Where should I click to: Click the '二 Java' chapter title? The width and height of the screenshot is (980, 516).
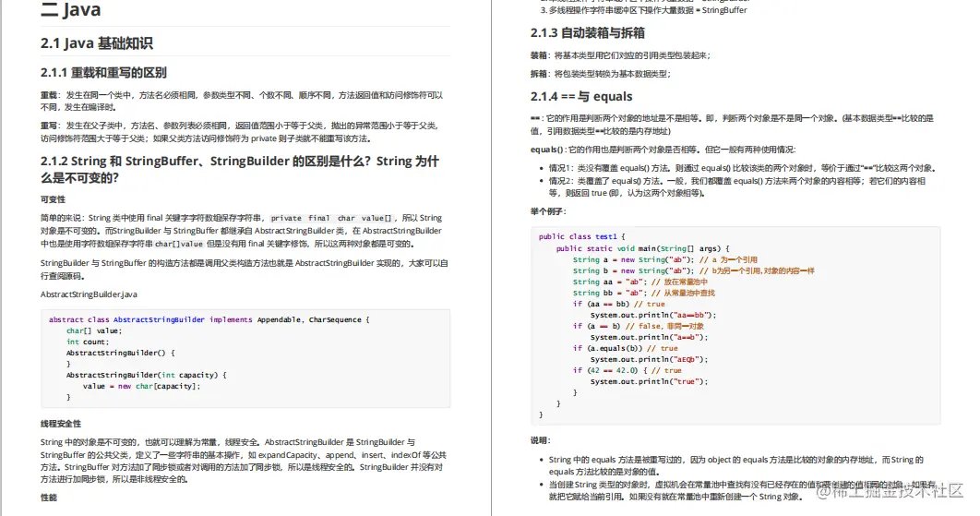71,9
